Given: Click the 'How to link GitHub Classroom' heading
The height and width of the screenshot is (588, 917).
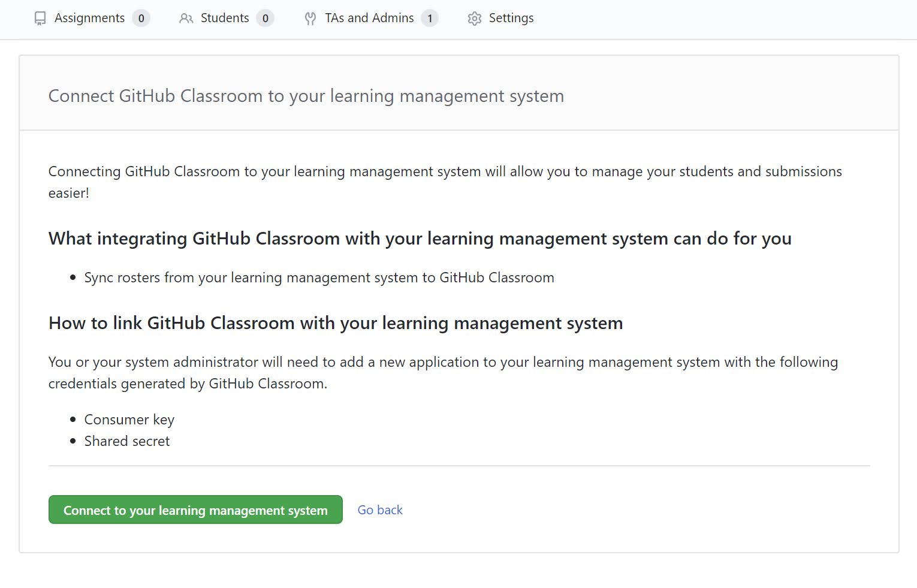Looking at the screenshot, I should pos(335,323).
